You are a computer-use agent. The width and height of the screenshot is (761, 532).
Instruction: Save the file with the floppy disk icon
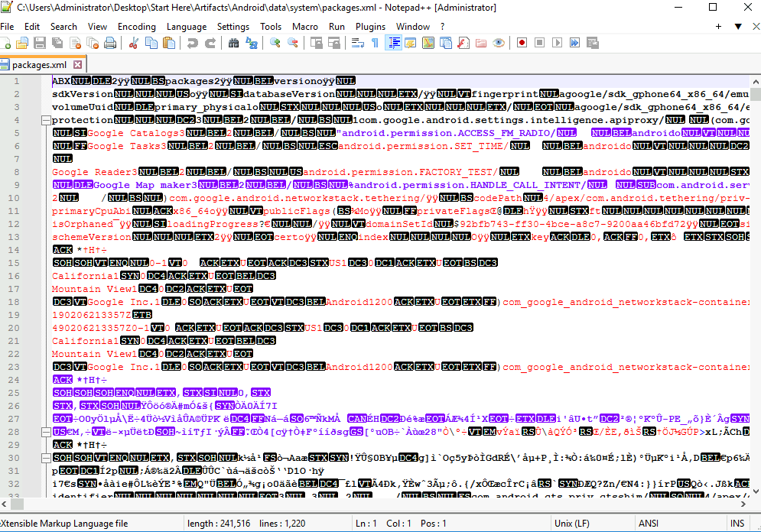40,43
